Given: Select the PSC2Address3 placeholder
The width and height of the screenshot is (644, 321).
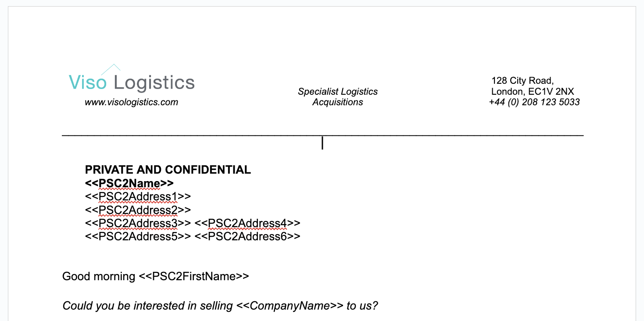Looking at the screenshot, I should (x=138, y=223).
